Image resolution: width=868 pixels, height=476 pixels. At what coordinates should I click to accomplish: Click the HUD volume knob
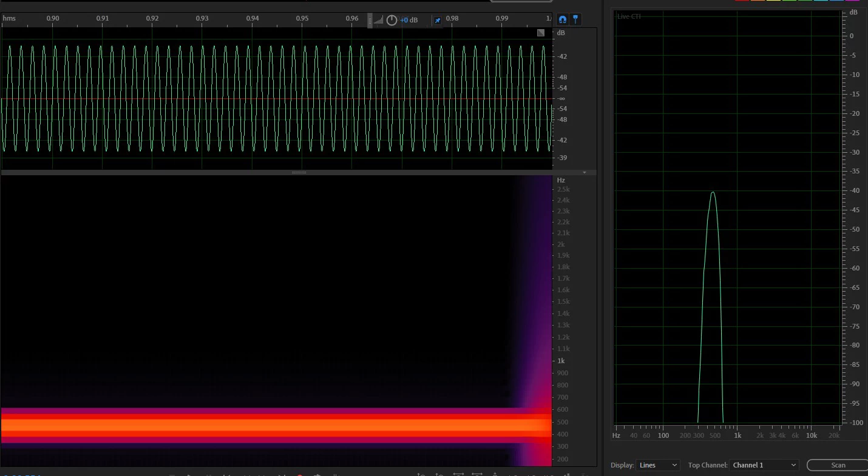pyautogui.click(x=392, y=20)
